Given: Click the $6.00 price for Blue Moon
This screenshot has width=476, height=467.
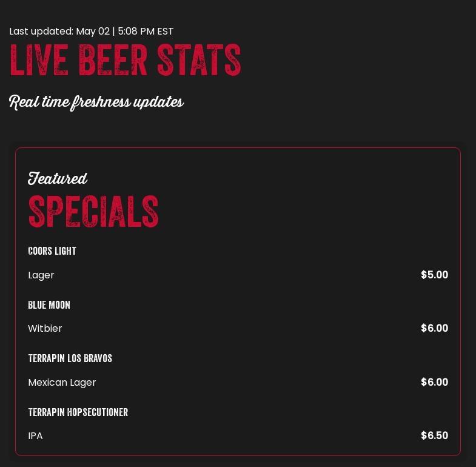Looking at the screenshot, I should pyautogui.click(x=434, y=329).
